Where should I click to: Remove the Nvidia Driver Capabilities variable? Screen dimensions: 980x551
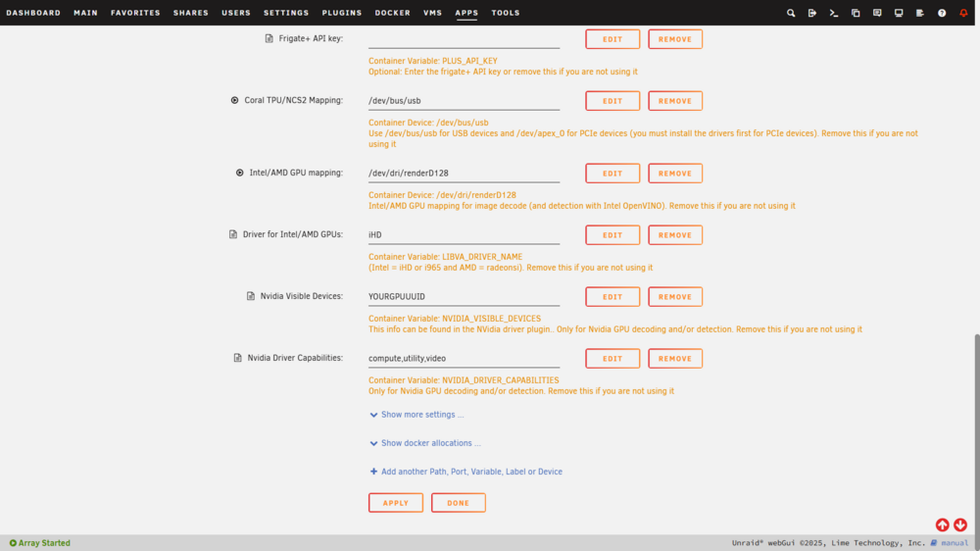point(675,359)
